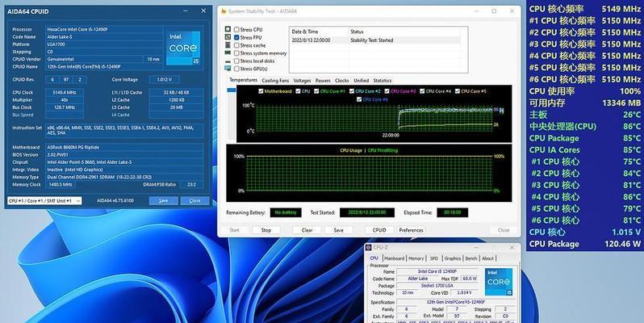Click the Stress GPU(s) monitor icon
Viewport: 644px width, 323px height.
[228, 69]
